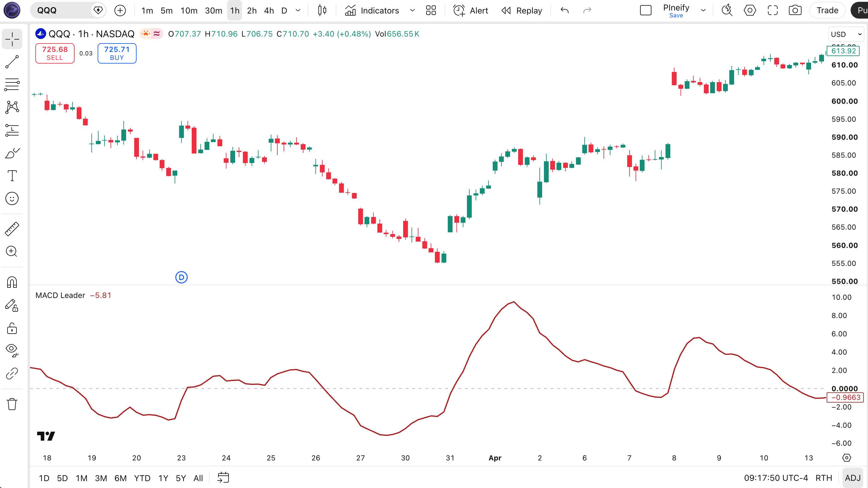The width and height of the screenshot is (868, 488).
Task: Set date range to 5D
Action: (x=62, y=478)
